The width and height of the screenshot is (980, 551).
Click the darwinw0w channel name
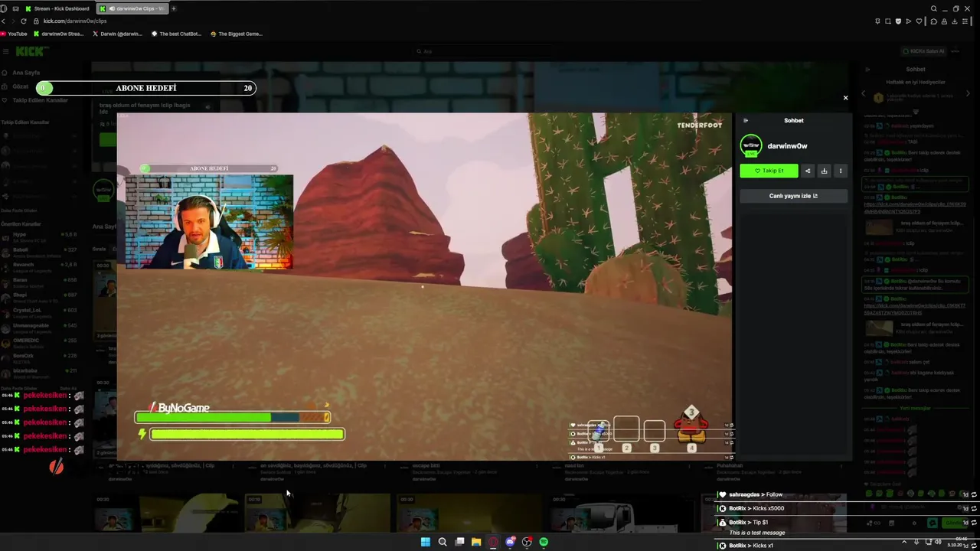click(x=787, y=145)
